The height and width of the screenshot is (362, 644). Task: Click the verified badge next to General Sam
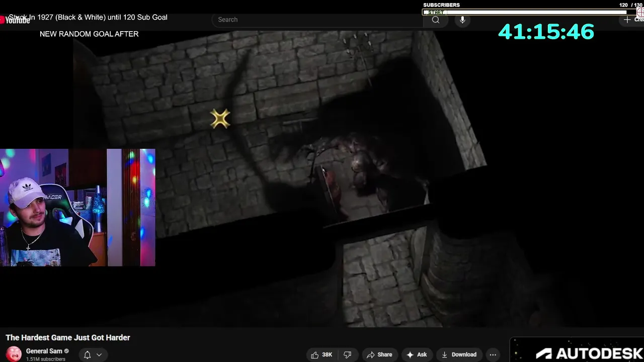pyautogui.click(x=66, y=351)
